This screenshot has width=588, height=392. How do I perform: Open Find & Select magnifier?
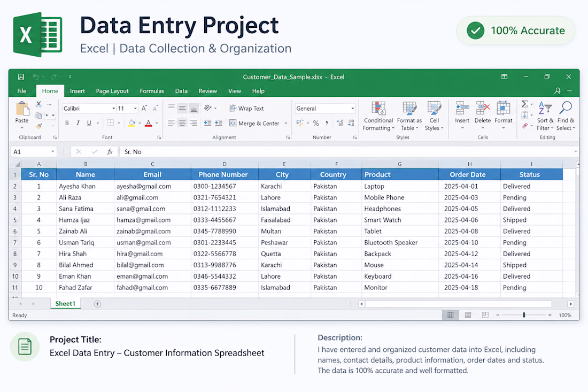(566, 108)
